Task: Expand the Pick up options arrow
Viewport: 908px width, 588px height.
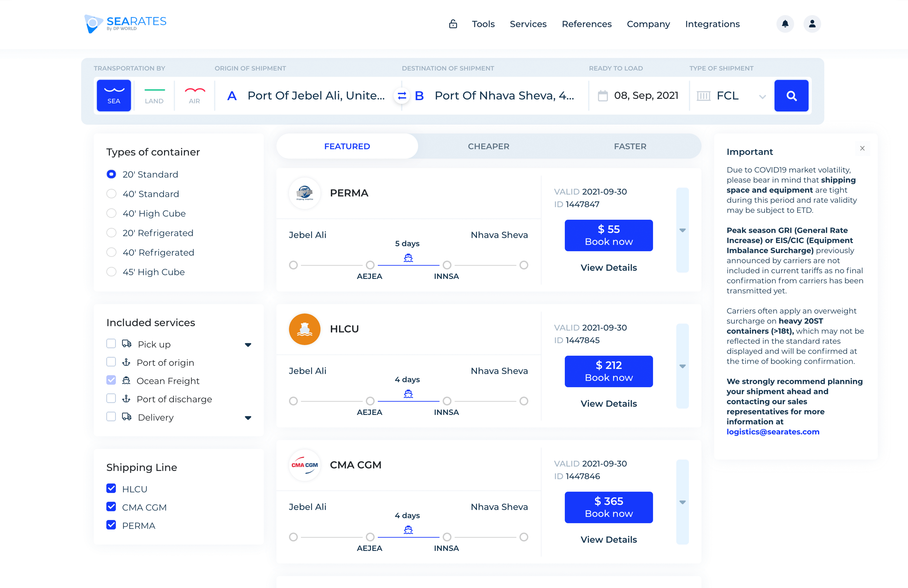Action: point(248,345)
